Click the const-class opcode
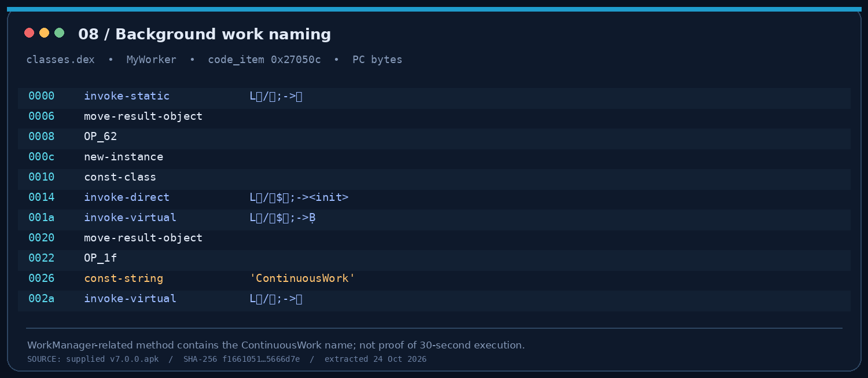Screen dimensions: 868x378 [120, 177]
